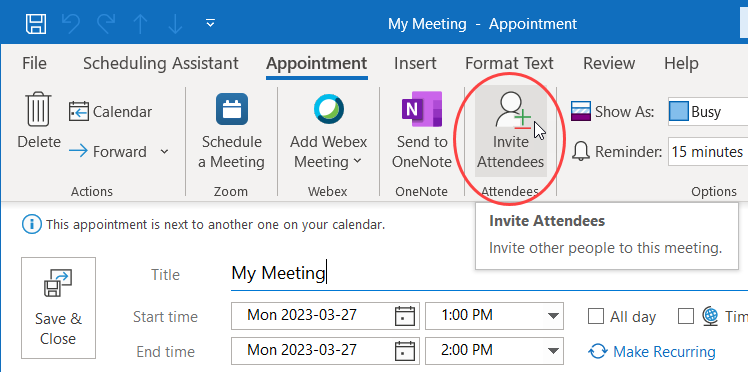Click the Reminder bell icon
The image size is (748, 372).
coord(581,152)
